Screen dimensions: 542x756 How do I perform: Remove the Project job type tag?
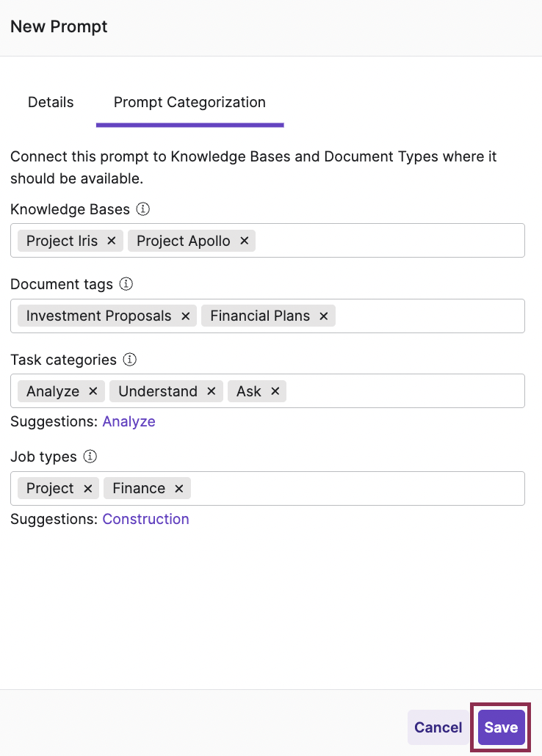pos(87,488)
